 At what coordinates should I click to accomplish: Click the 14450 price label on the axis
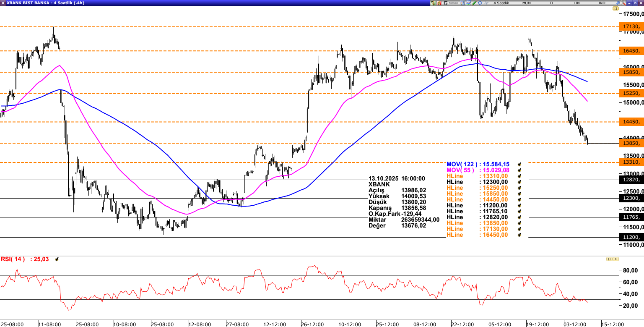click(631, 122)
